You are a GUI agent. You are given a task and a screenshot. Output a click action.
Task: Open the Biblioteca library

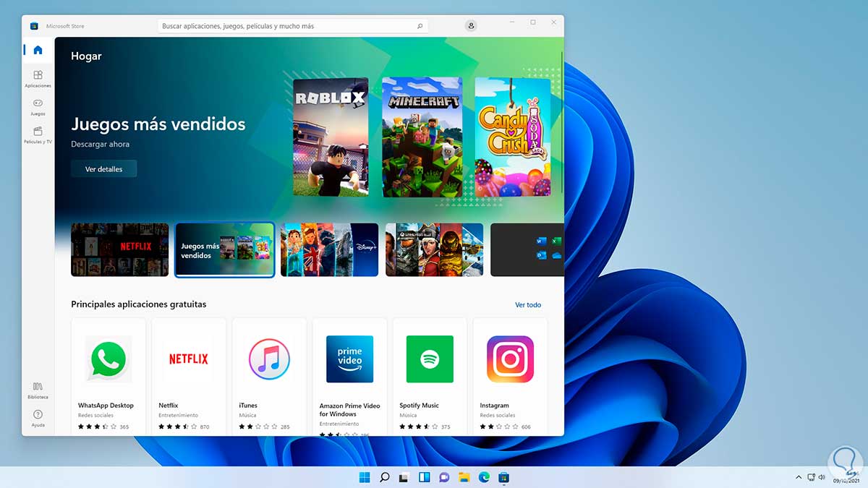(38, 390)
